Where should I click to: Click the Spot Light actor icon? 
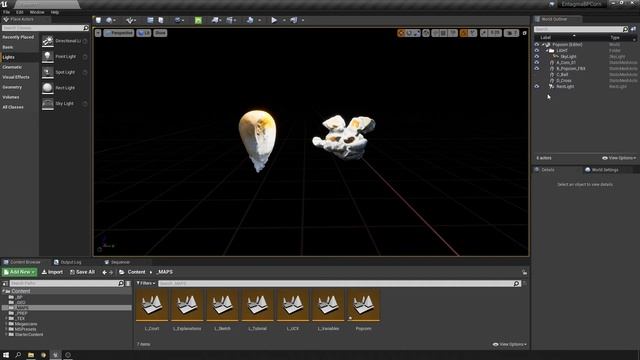48,72
